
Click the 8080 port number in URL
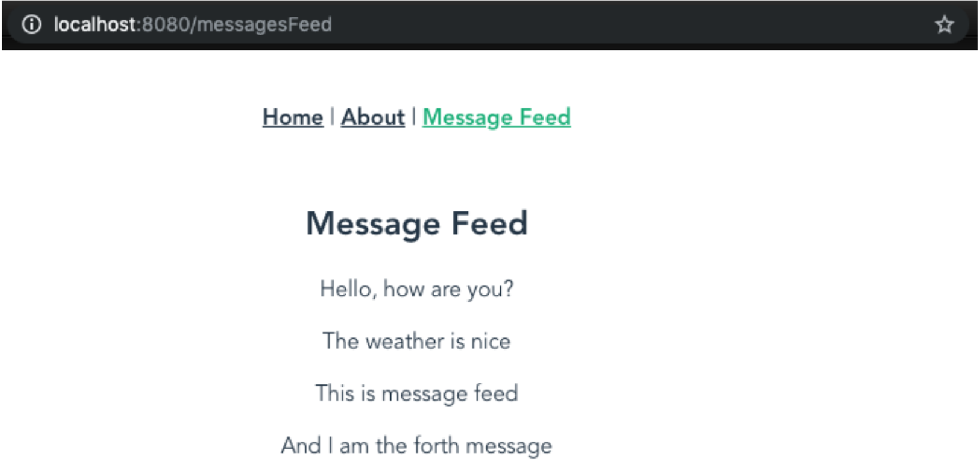(x=166, y=24)
